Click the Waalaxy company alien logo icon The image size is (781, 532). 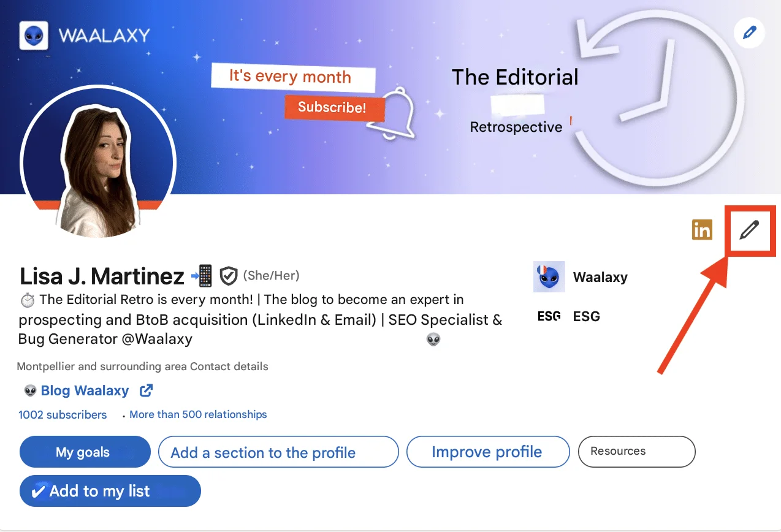[x=549, y=277]
